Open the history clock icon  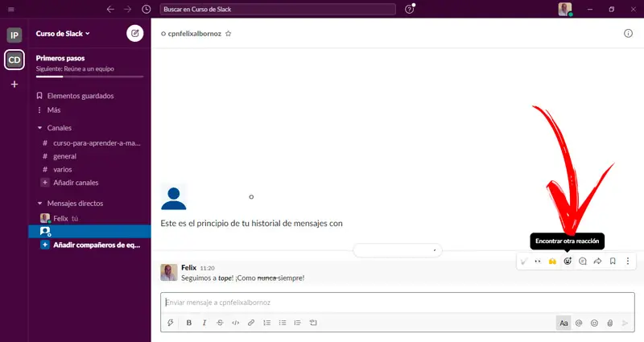pyautogui.click(x=147, y=9)
